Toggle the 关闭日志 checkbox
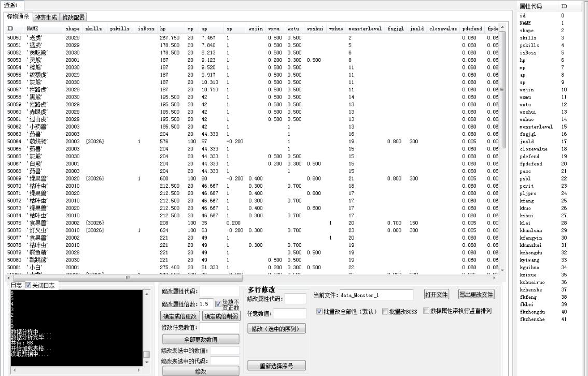This screenshot has width=588, height=376. (x=29, y=285)
